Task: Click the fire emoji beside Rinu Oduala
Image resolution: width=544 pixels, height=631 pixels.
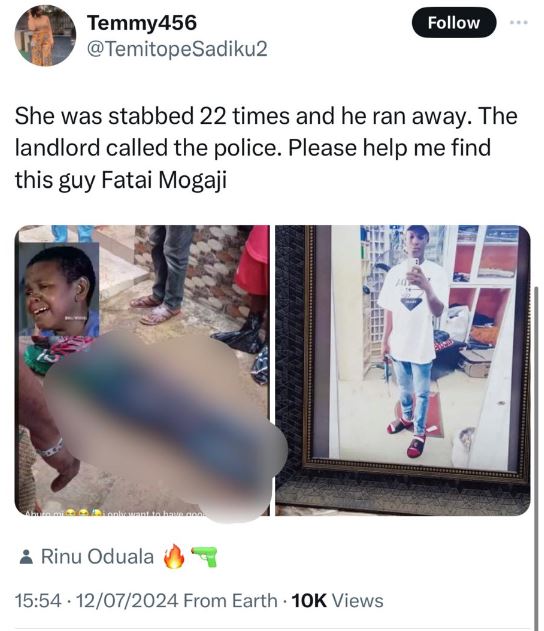Action: [174, 557]
